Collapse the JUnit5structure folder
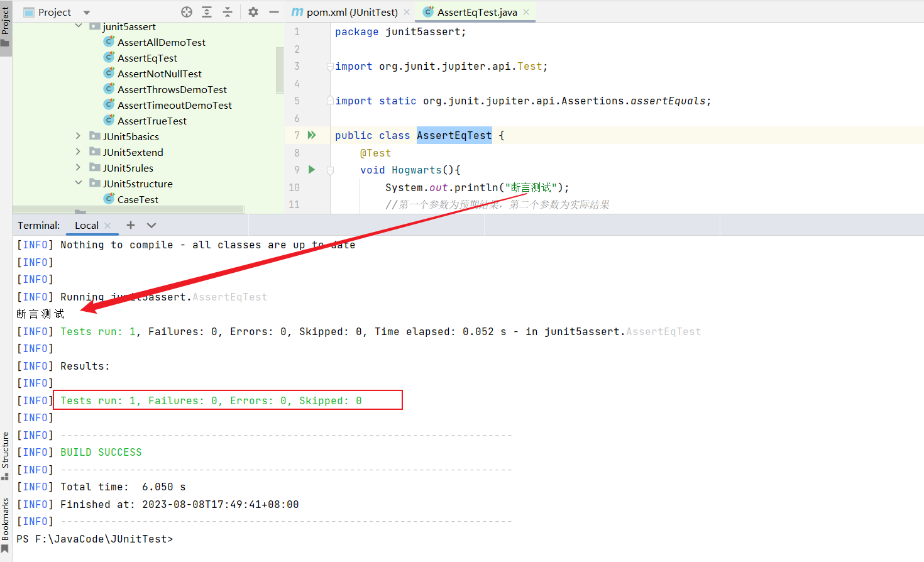The width and height of the screenshot is (924, 562). (x=78, y=184)
